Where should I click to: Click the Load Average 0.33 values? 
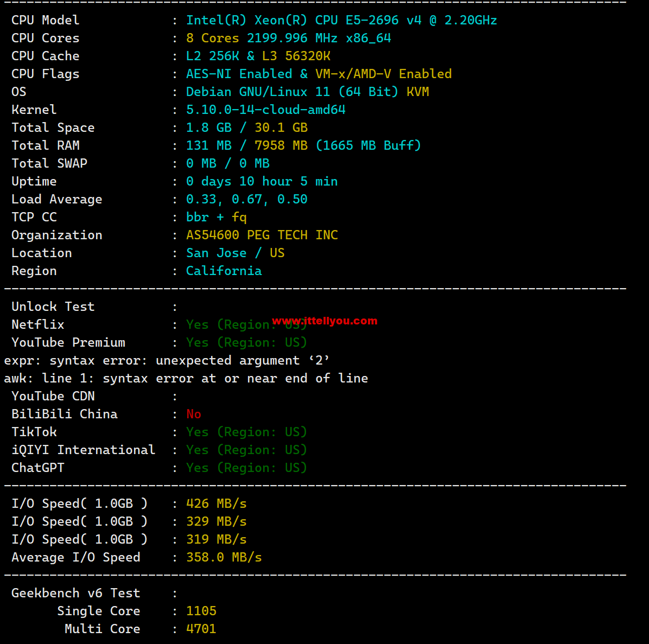(x=247, y=199)
